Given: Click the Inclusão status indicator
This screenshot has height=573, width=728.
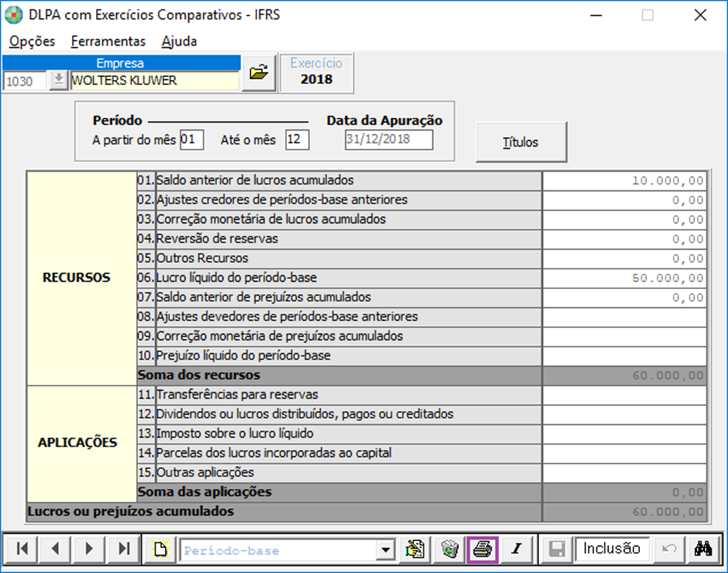Looking at the screenshot, I should [612, 549].
